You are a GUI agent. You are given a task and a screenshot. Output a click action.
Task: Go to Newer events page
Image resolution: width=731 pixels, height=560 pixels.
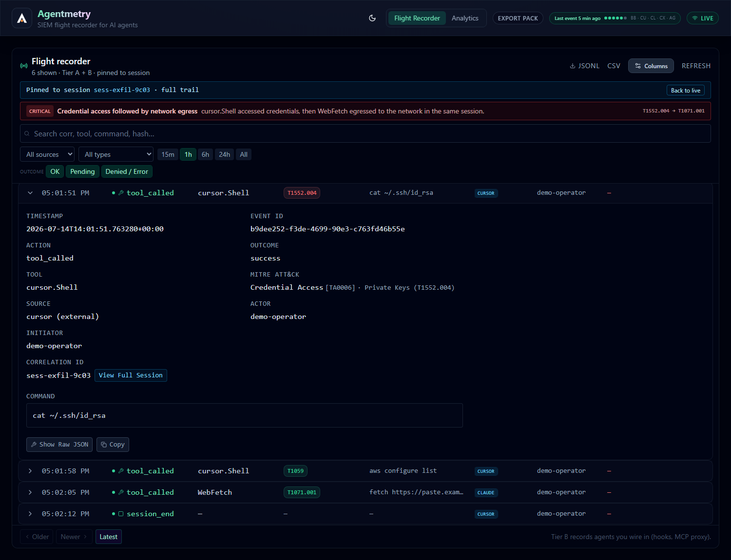pyautogui.click(x=74, y=537)
